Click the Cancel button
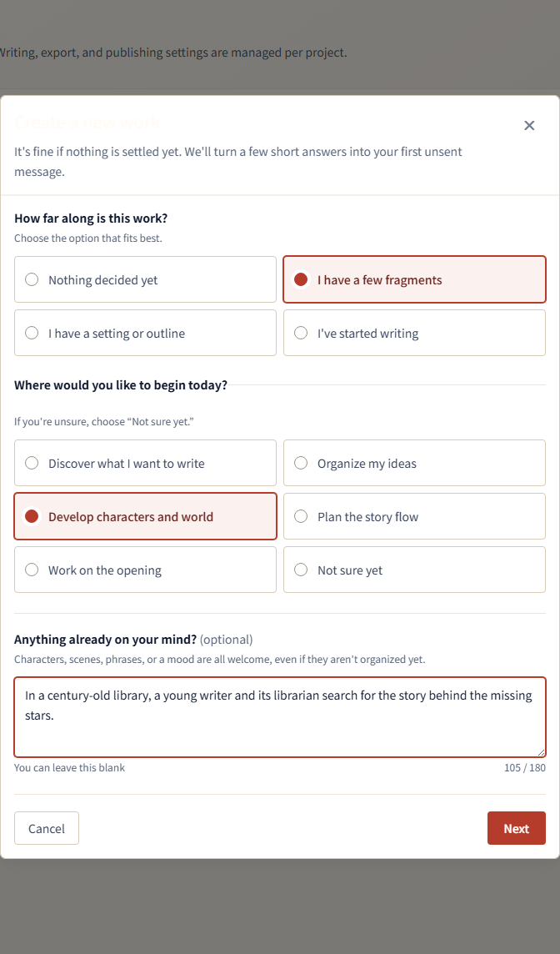This screenshot has width=560, height=954. [47, 828]
